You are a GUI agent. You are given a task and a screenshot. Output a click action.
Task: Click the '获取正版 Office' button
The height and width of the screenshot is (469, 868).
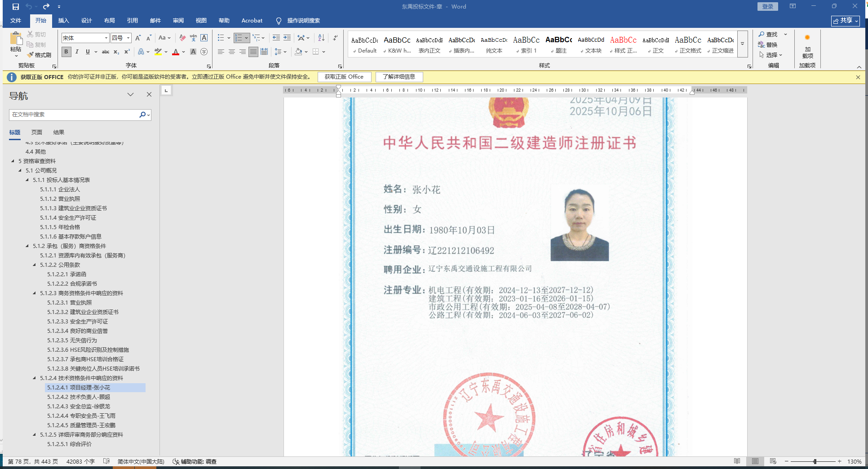point(344,77)
